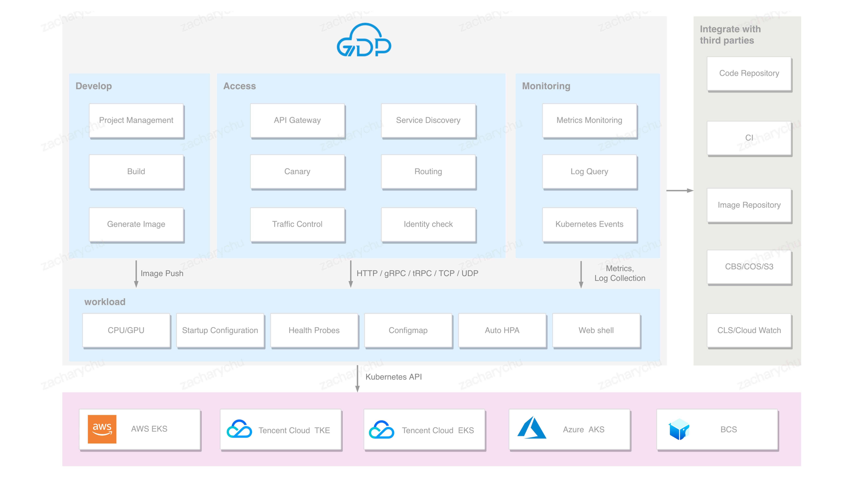Select the Code Repository box
Viewport: 868px width, 488px height.
749,73
